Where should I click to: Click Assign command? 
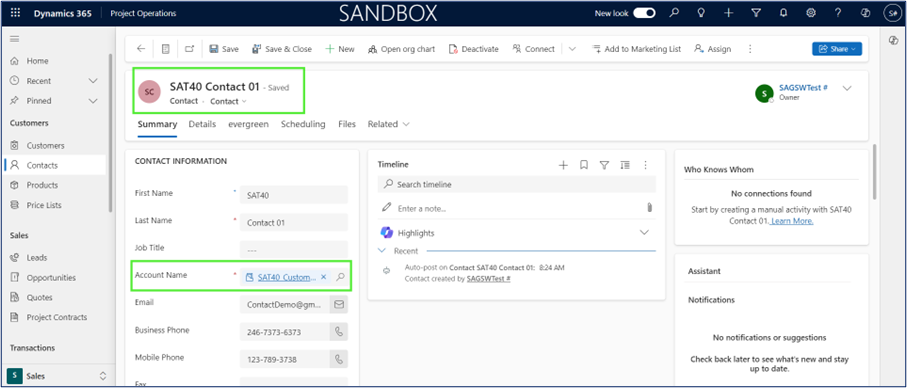tap(713, 49)
